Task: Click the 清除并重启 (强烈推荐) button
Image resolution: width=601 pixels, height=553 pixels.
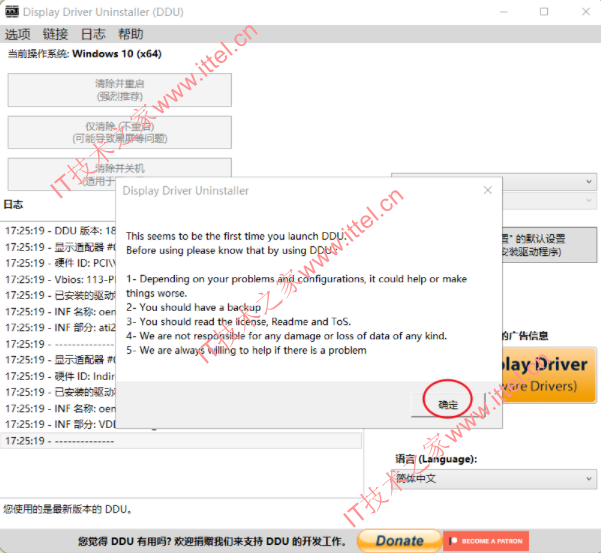Action: point(120,90)
